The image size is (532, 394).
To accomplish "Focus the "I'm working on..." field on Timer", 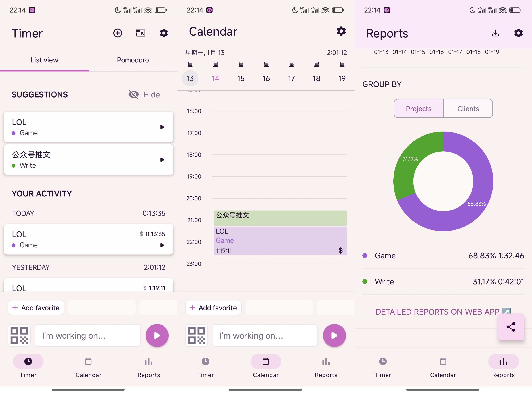I will pos(87,335).
